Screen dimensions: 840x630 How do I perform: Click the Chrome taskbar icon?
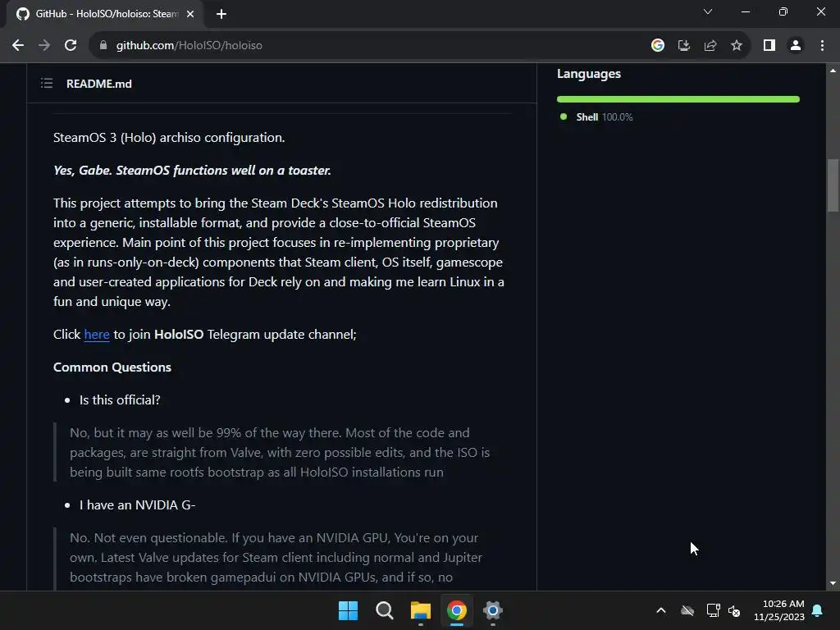click(x=457, y=610)
